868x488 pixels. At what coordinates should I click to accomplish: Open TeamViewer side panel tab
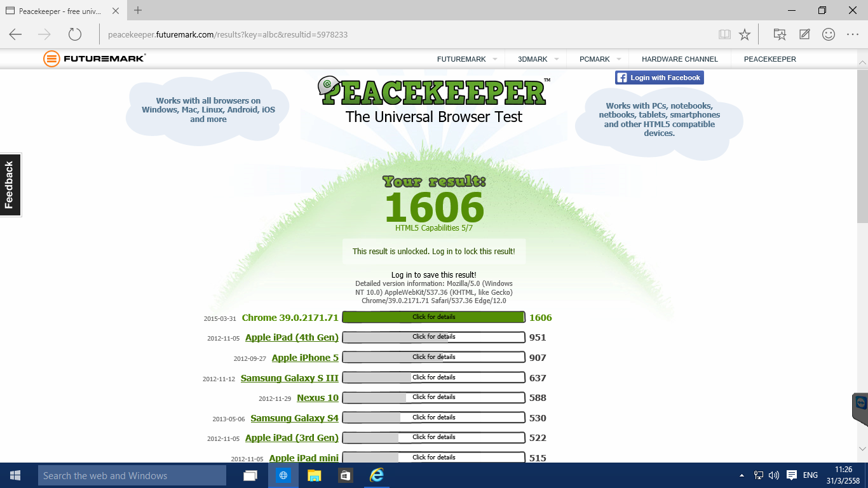(x=860, y=409)
